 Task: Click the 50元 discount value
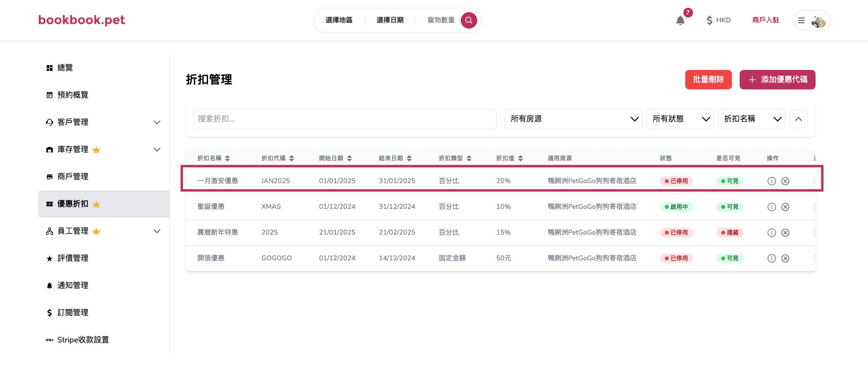tap(503, 258)
